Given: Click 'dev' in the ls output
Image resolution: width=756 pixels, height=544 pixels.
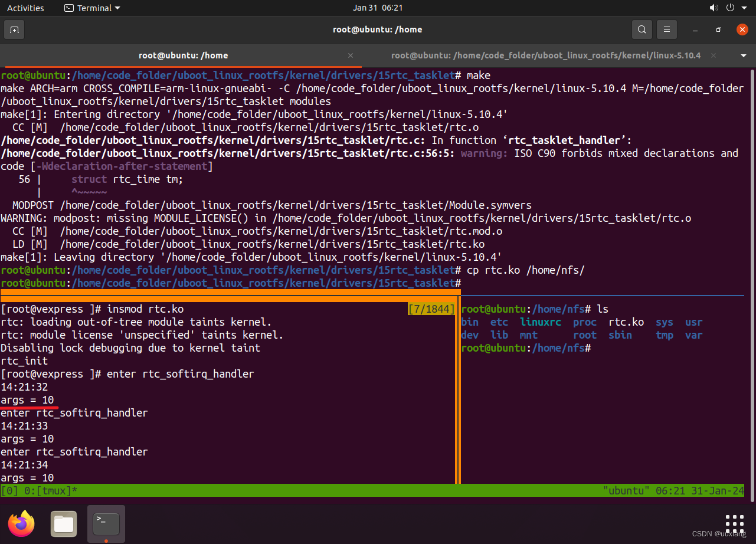Looking at the screenshot, I should 470,335.
